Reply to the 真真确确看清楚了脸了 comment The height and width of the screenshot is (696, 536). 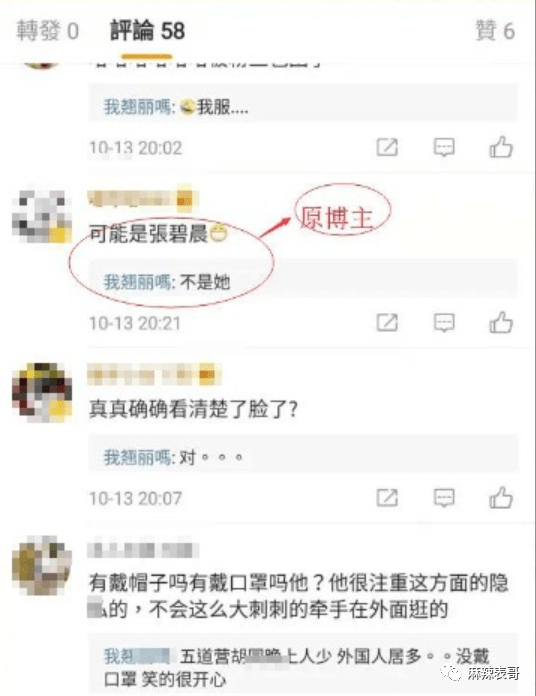[x=444, y=498]
